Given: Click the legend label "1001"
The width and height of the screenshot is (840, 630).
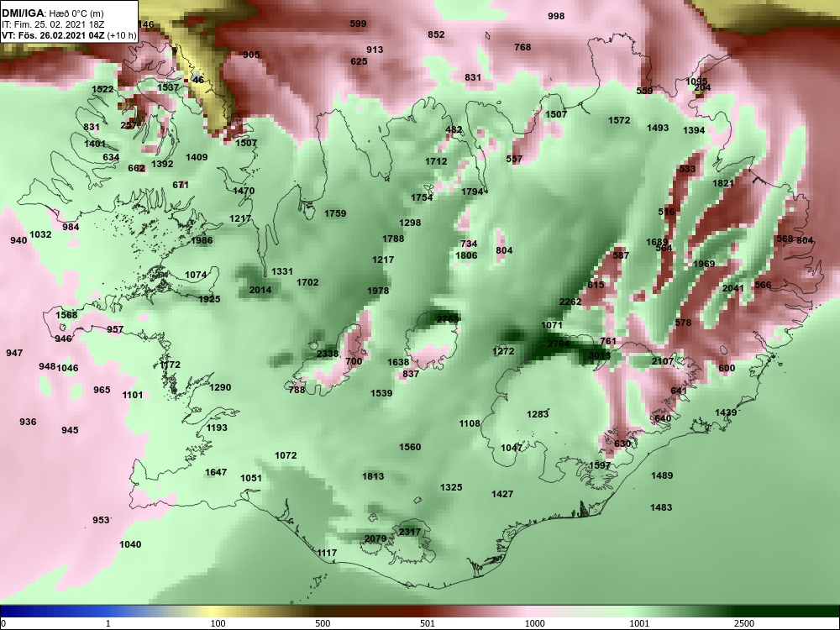Looking at the screenshot, I should pyautogui.click(x=639, y=623).
